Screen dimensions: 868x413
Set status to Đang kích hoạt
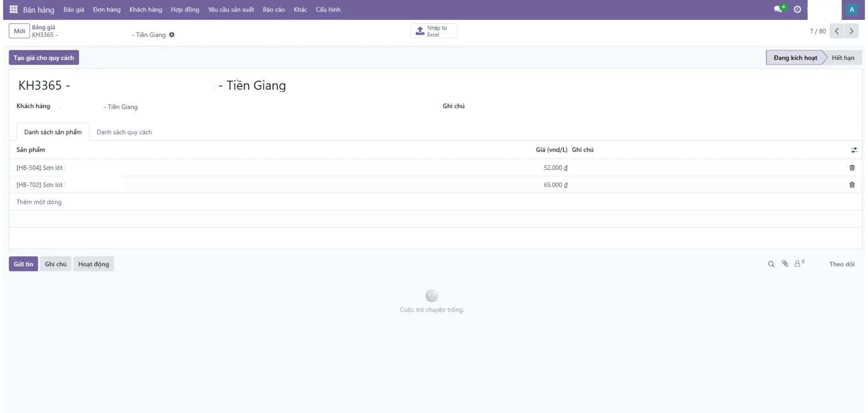click(795, 58)
